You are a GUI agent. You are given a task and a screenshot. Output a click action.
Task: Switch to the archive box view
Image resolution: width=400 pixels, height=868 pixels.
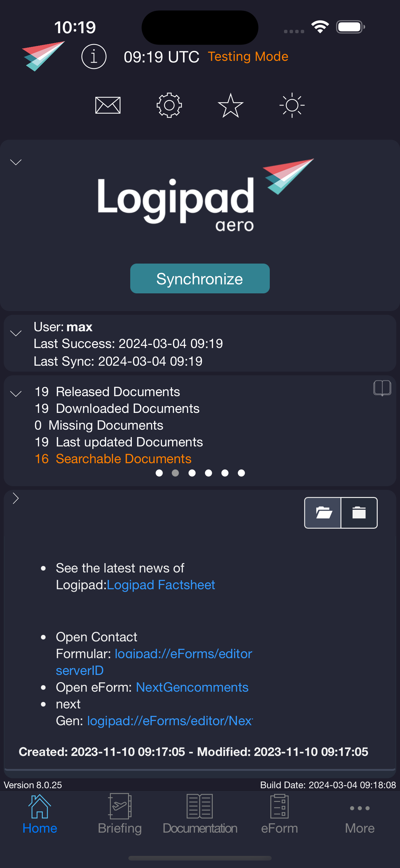[359, 513]
